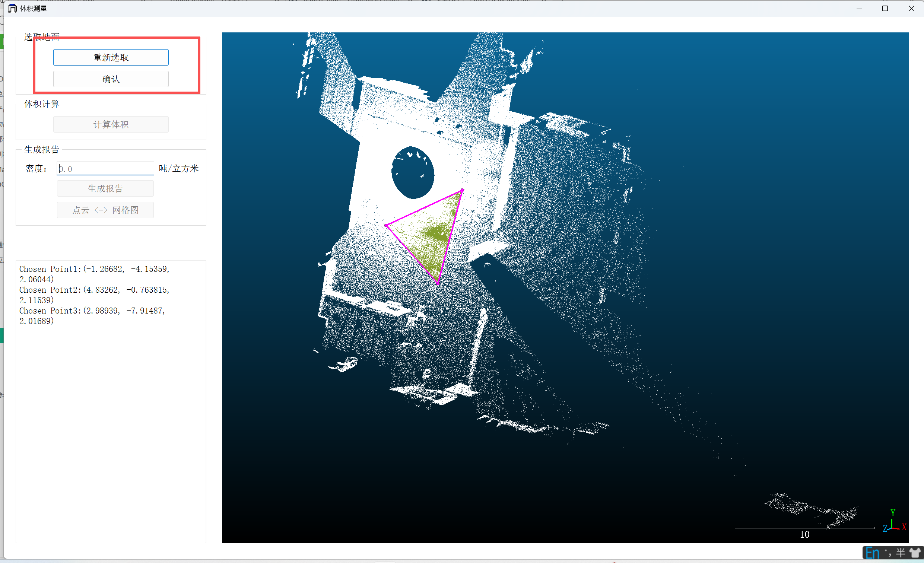Click the 生成报告 group label
Screen dimensions: 924x563
tap(42, 150)
